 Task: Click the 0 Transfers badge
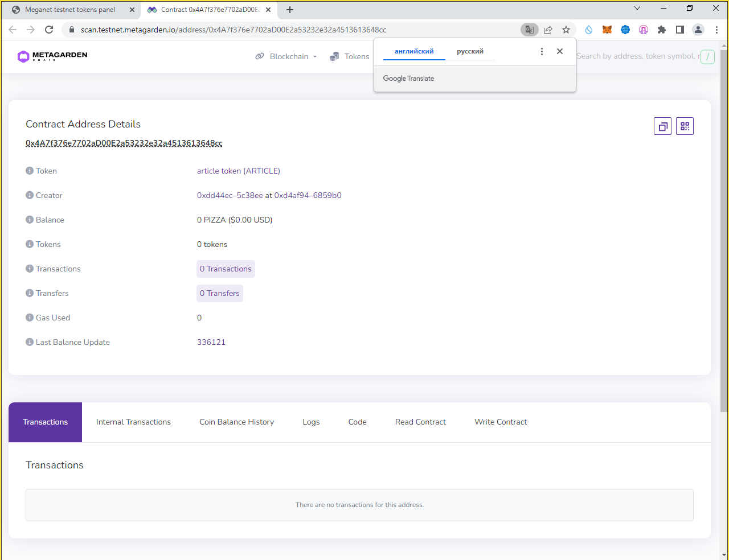(x=220, y=293)
